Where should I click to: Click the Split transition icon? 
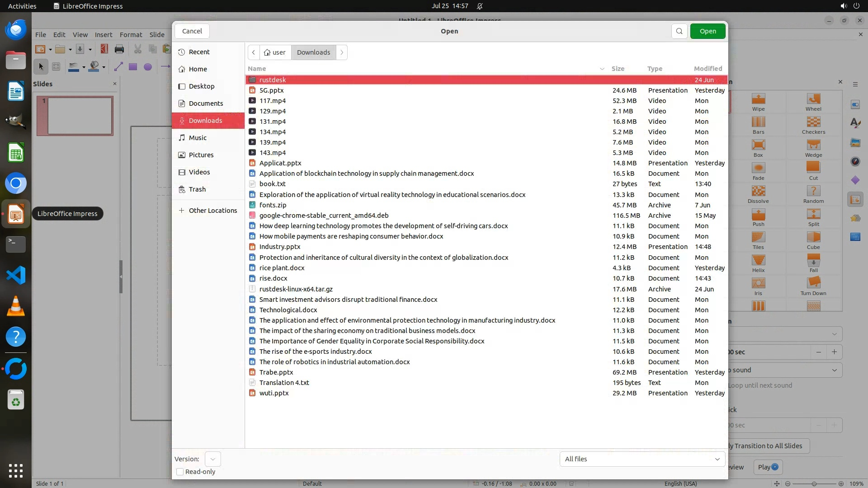tap(813, 214)
